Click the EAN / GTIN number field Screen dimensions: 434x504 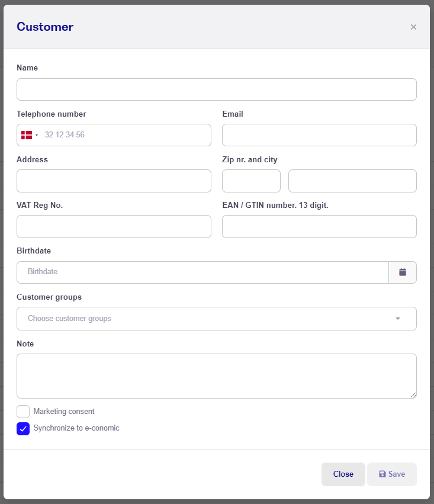coord(319,227)
